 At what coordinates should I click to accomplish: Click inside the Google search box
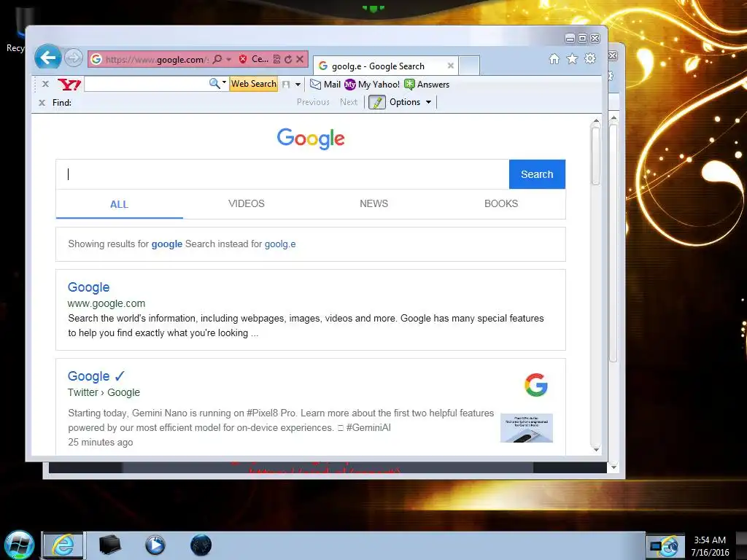[x=282, y=174]
